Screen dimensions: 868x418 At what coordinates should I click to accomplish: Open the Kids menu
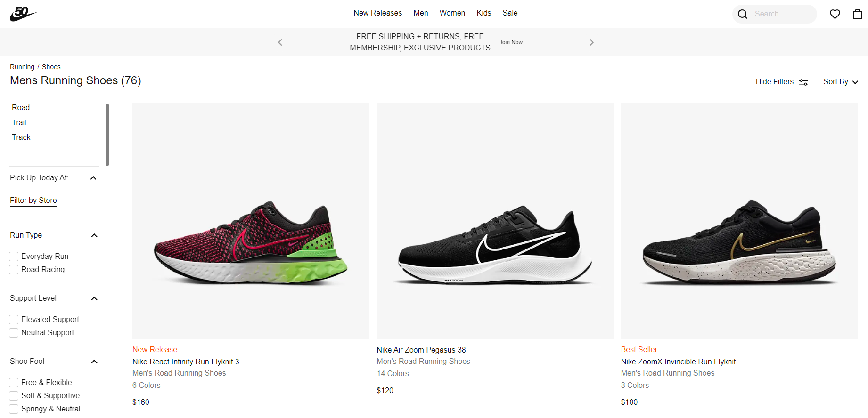[484, 13]
